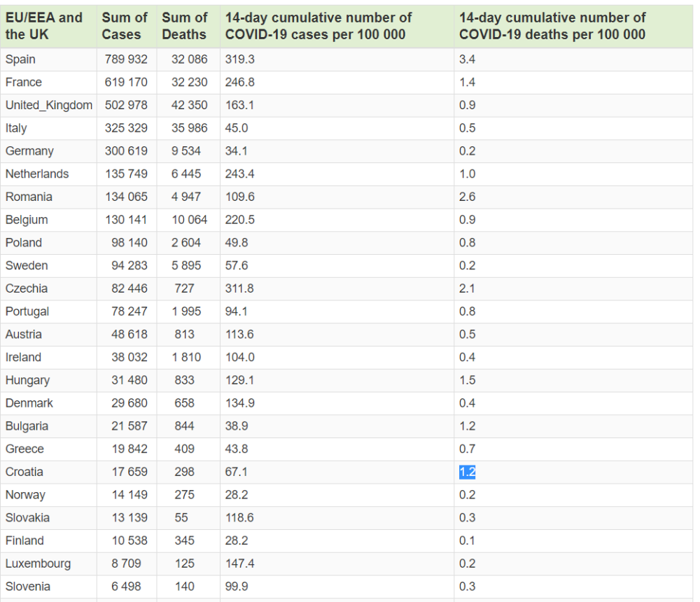Click the 'Sum of Deaths' column header
The width and height of the screenshot is (700, 602).
coord(184,26)
